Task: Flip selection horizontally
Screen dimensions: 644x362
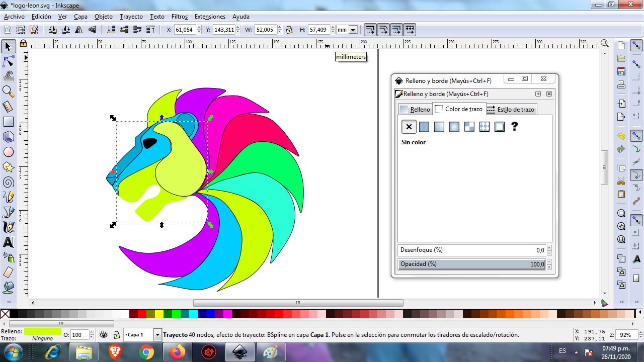Action: point(78,30)
